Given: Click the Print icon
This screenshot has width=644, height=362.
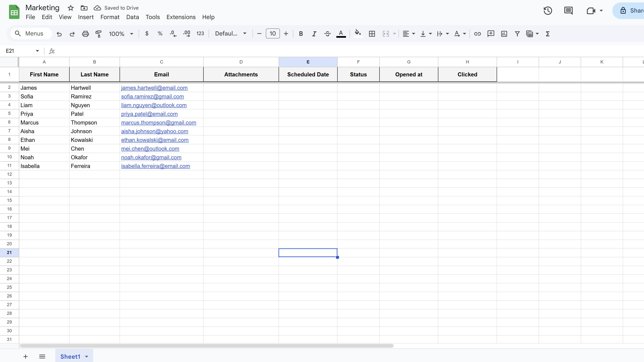Looking at the screenshot, I should coord(85,34).
